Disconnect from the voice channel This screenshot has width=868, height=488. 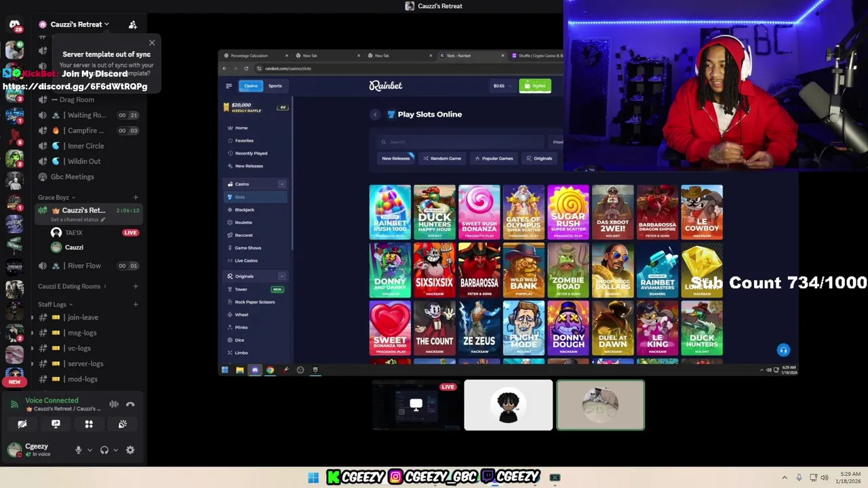pyautogui.click(x=130, y=405)
